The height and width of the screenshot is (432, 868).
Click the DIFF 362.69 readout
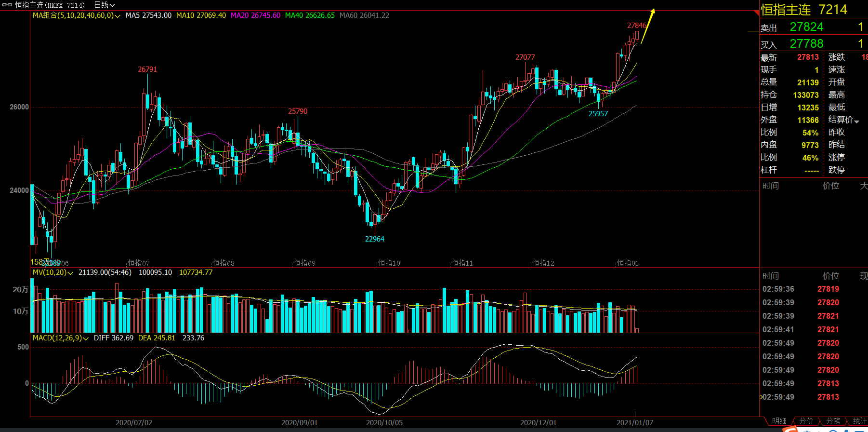tap(114, 338)
